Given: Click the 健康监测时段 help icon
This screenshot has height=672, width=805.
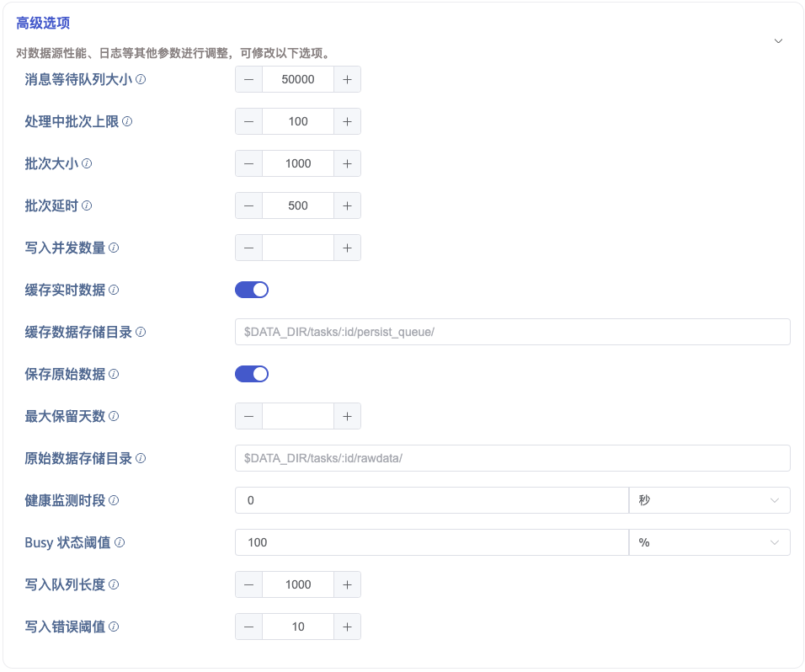Looking at the screenshot, I should 114,500.
